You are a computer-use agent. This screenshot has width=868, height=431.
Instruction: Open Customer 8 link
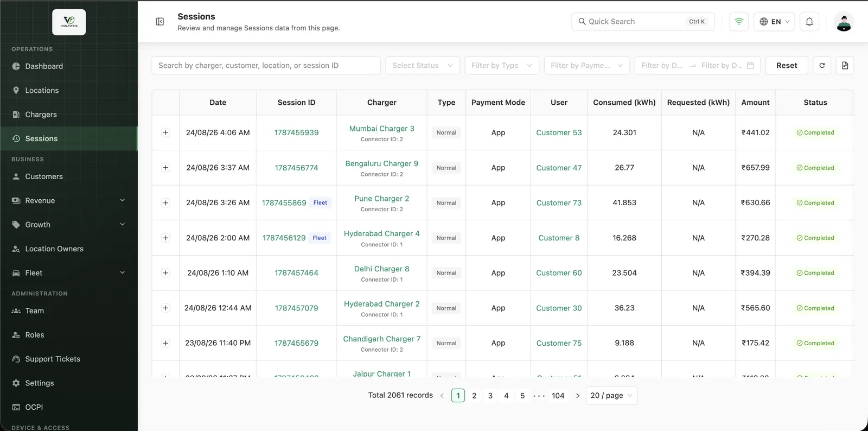tap(559, 238)
